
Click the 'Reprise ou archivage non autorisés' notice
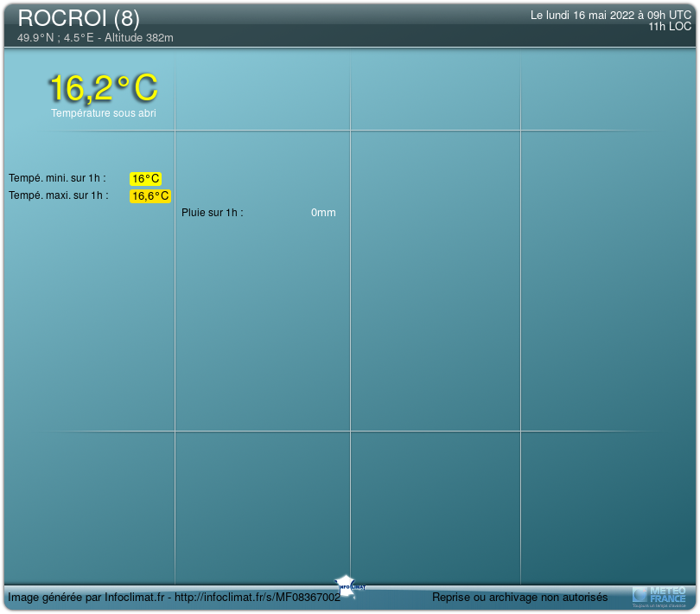[x=519, y=598]
